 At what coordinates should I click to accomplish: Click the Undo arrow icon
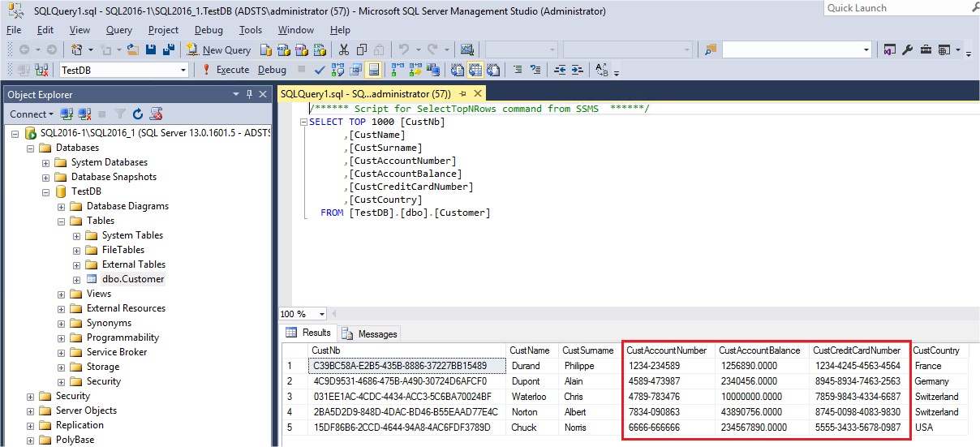pyautogui.click(x=402, y=49)
